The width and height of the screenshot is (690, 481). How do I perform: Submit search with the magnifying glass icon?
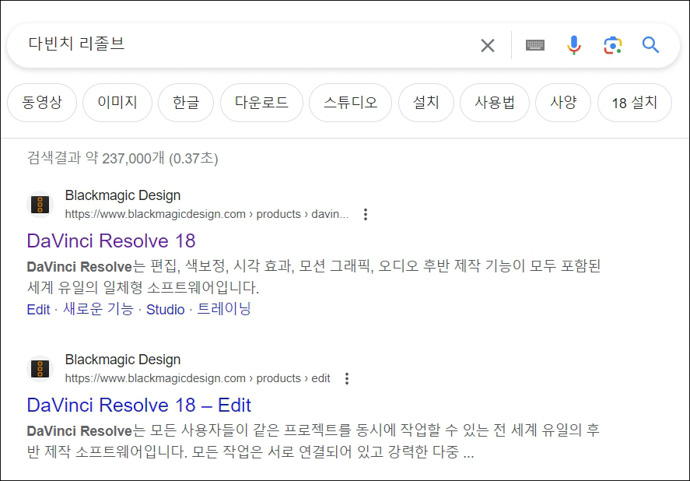[650, 45]
